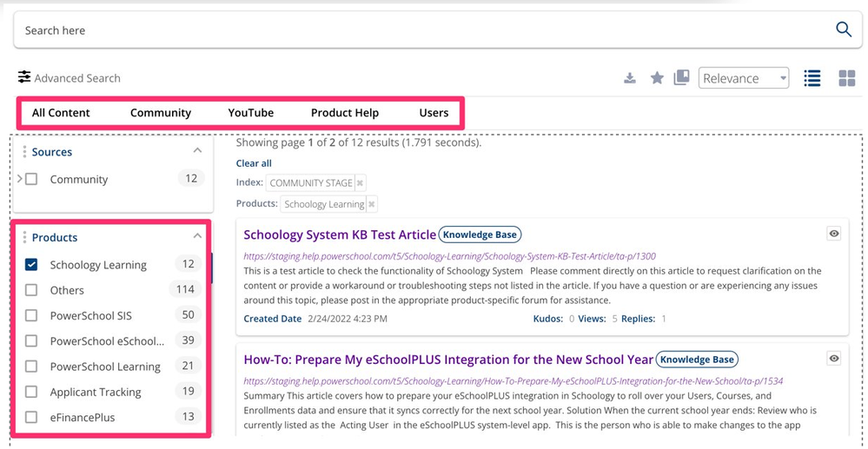The width and height of the screenshot is (868, 449).
Task: Check the Applicant Tracking checkbox
Action: tap(31, 392)
